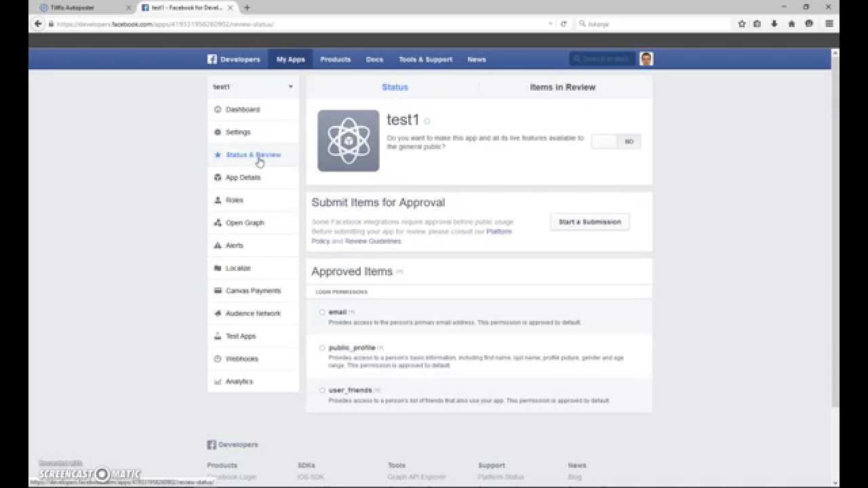Click the Status & Review star icon
Viewport: 868px width, 488px height.
coord(218,155)
